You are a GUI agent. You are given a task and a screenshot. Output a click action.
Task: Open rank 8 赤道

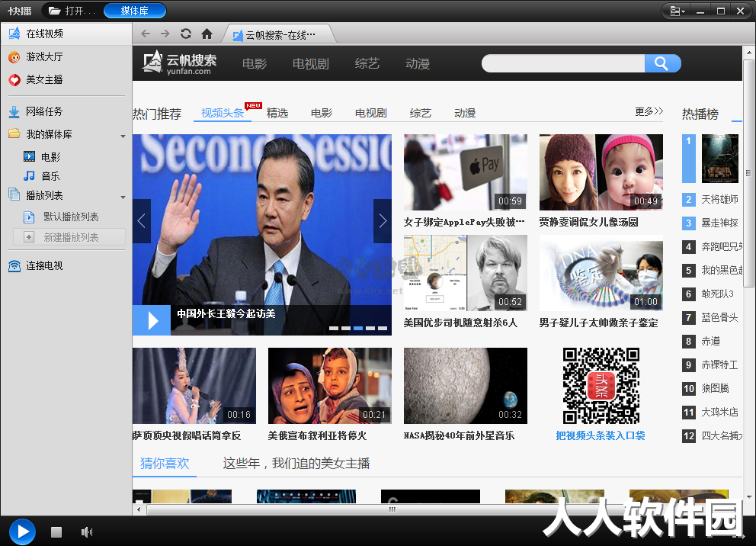tap(711, 341)
